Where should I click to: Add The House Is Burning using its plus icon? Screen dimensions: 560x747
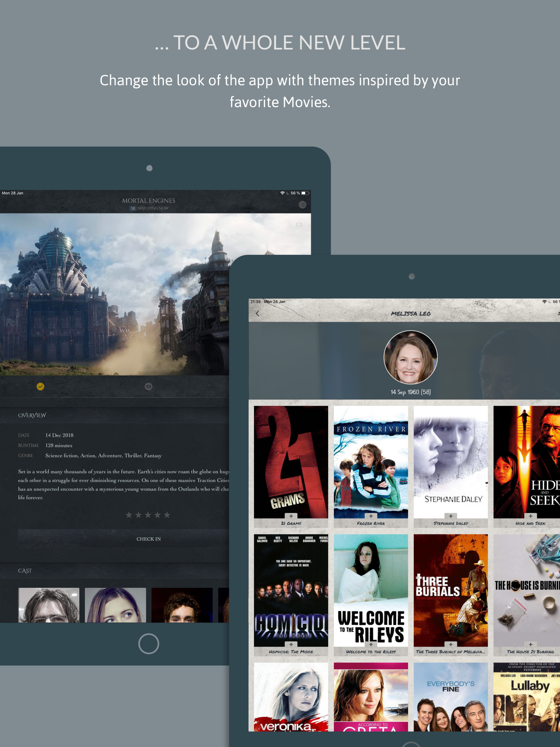pos(531,644)
